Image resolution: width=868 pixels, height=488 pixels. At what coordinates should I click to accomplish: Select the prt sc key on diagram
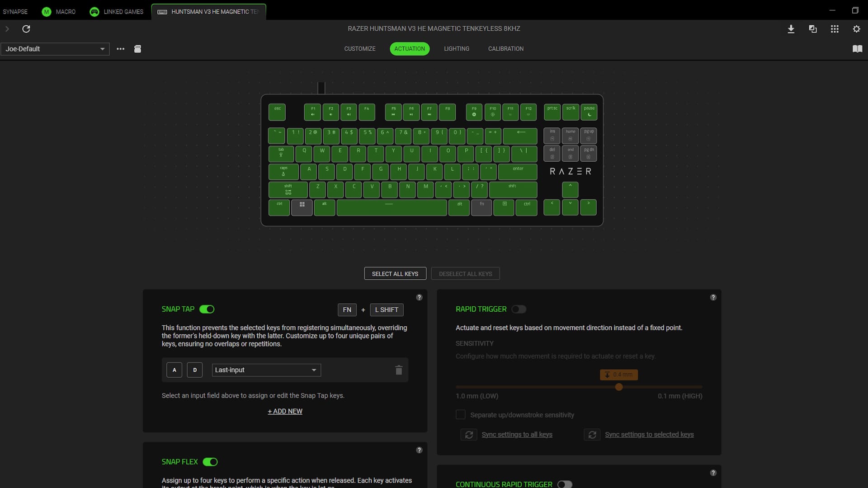coord(552,112)
